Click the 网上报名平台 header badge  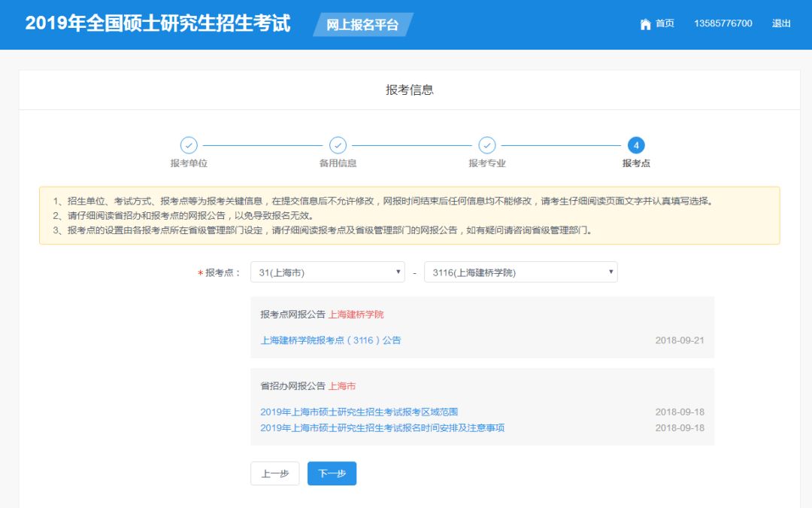(x=362, y=25)
